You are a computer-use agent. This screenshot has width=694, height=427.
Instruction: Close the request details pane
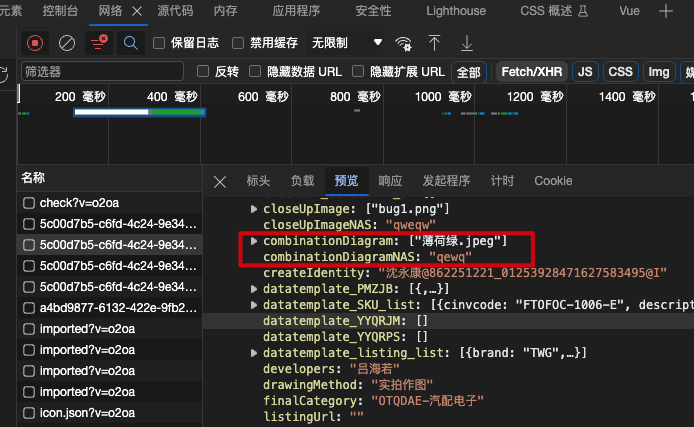coord(220,181)
